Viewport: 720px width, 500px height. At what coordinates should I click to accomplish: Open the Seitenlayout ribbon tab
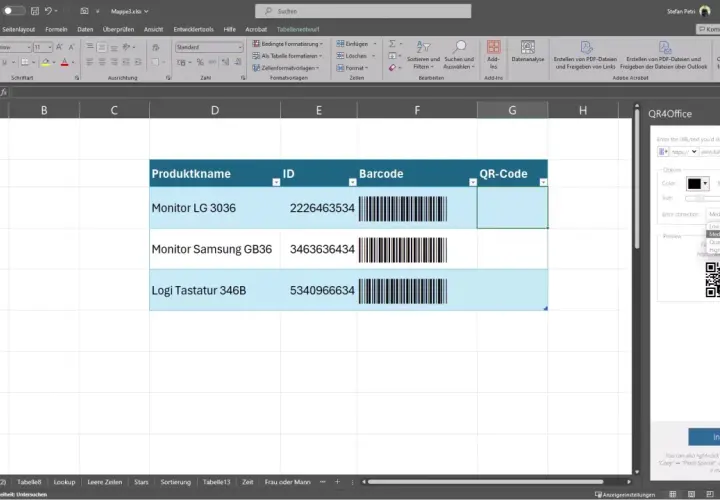(18, 29)
